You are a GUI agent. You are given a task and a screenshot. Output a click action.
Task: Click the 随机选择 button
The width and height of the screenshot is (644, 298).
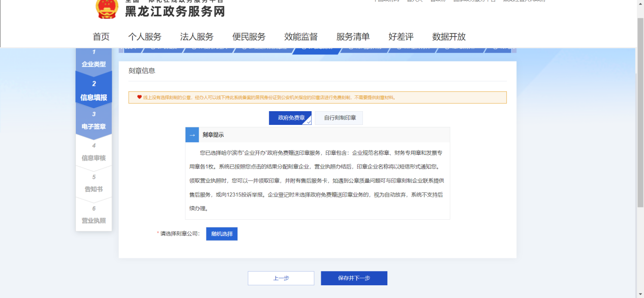222,234
